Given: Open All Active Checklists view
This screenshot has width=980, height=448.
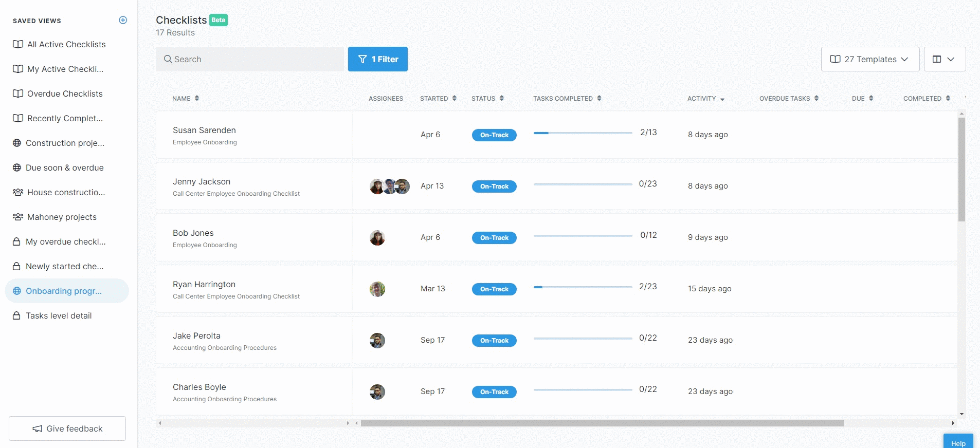Looking at the screenshot, I should tap(66, 44).
